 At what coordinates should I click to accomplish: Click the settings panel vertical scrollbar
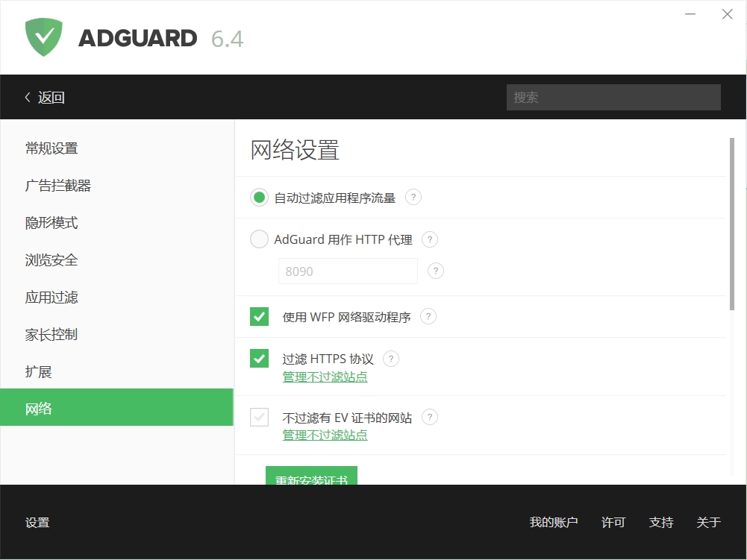732,224
